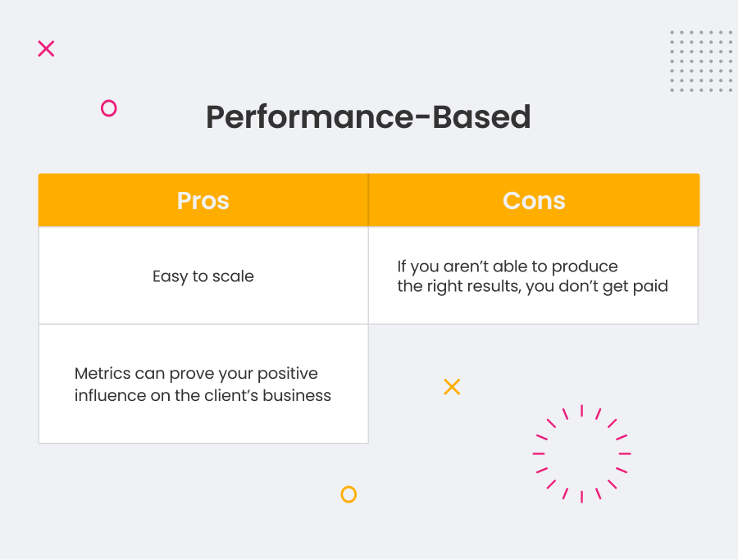This screenshot has width=738, height=560.
Task: Click the word "paid" in the Cons cell
Action: (652, 287)
